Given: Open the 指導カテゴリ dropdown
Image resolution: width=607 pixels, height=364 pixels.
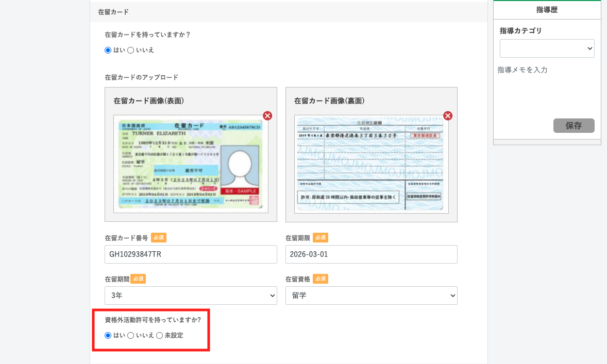Looking at the screenshot, I should 547,48.
